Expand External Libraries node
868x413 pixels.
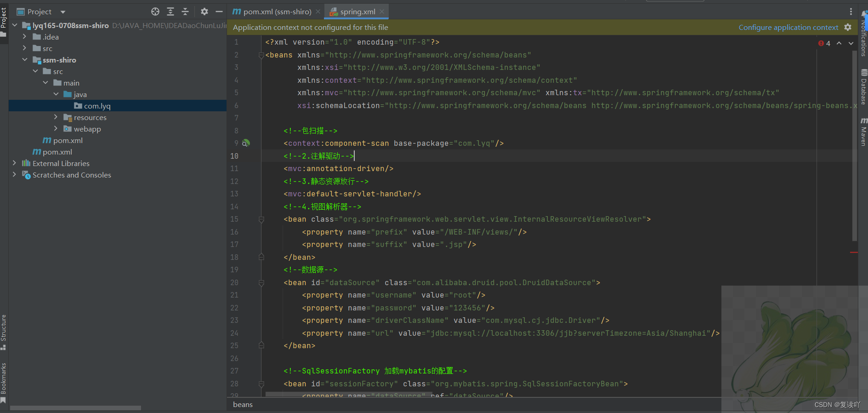pos(15,163)
